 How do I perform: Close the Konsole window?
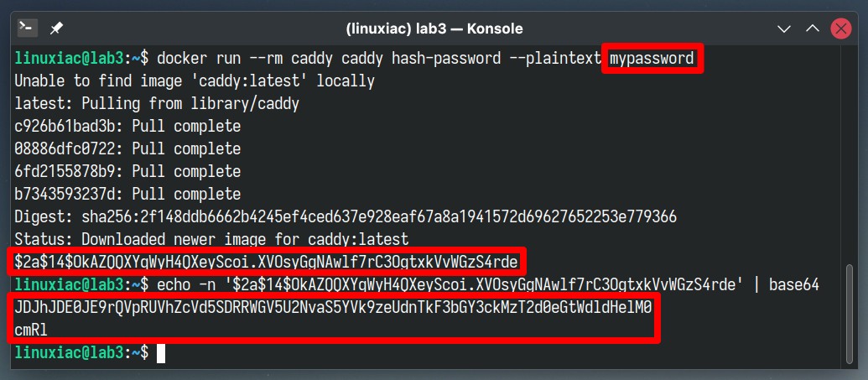click(841, 29)
